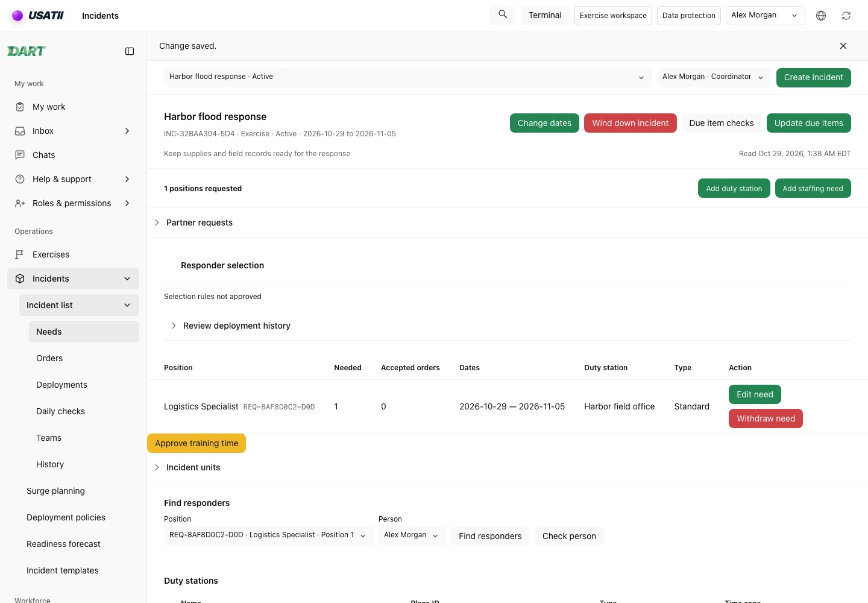
Task: Open My work from sidebar
Action: (x=73, y=107)
